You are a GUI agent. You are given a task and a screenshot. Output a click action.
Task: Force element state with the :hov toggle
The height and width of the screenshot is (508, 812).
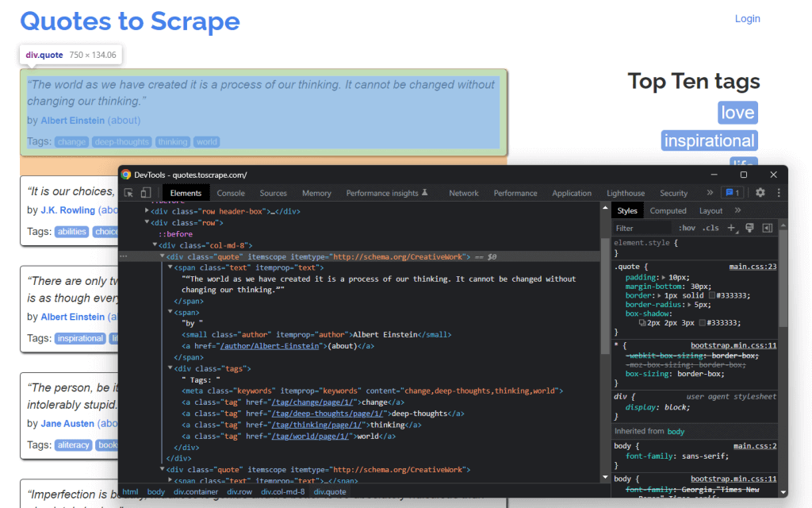point(687,228)
